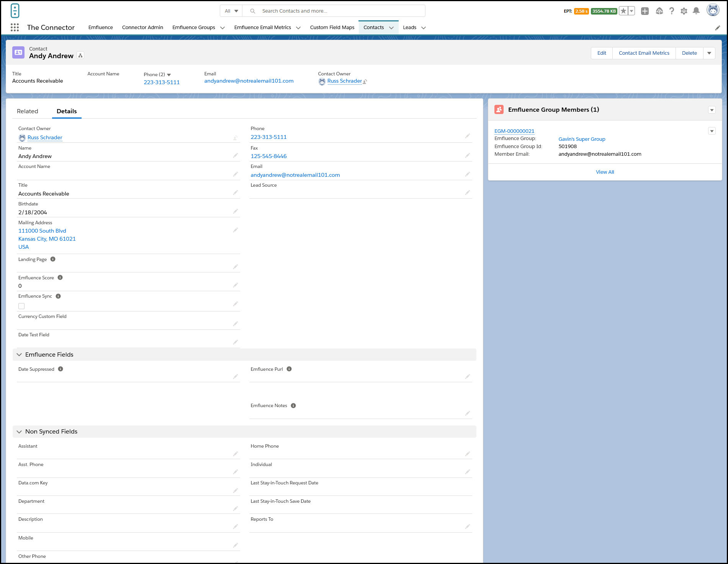
Task: Show Emfluence Score help info icon
Action: pyautogui.click(x=60, y=277)
